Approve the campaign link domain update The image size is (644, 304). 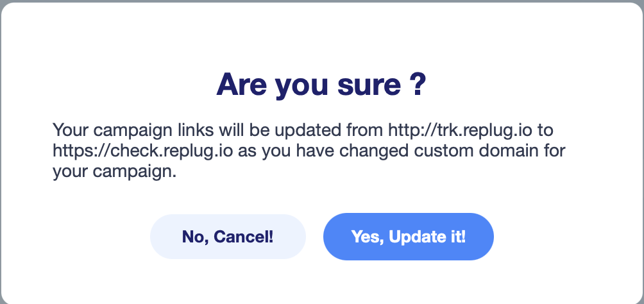(x=408, y=237)
